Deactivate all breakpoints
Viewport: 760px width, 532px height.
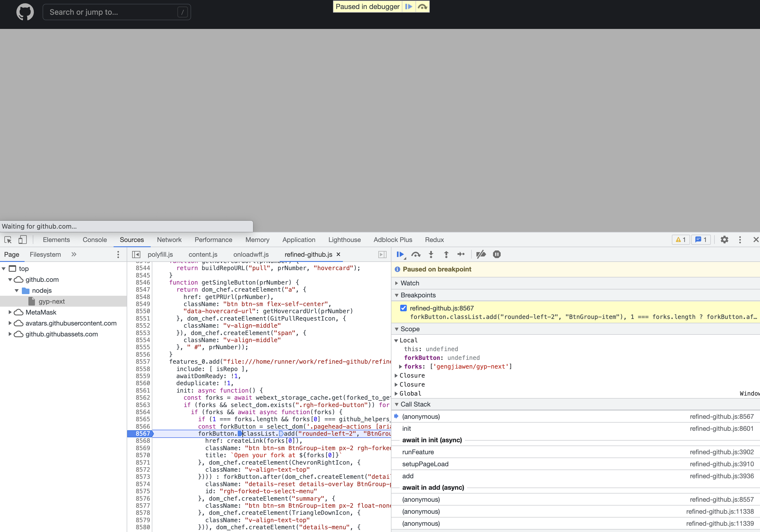point(481,255)
